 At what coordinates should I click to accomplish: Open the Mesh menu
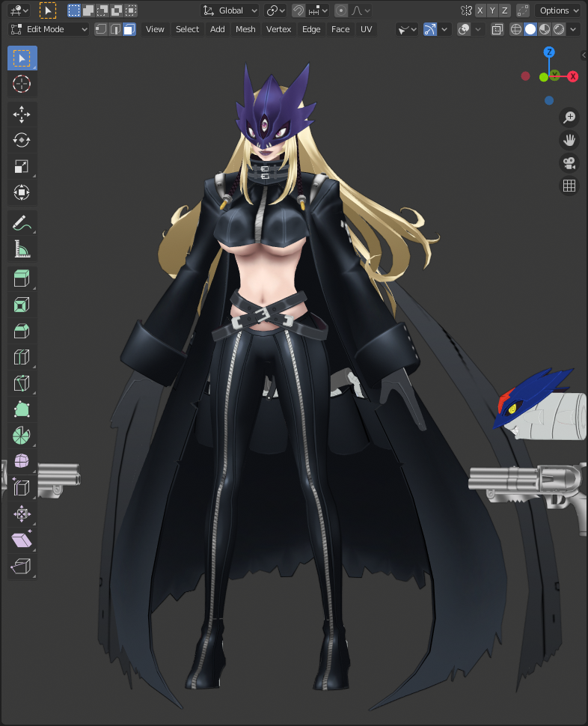(245, 30)
